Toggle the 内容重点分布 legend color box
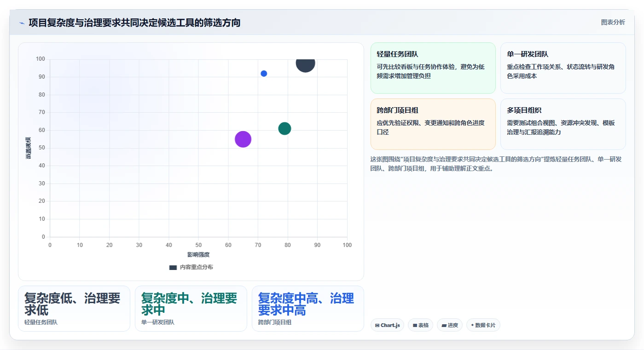The width and height of the screenshot is (644, 350). point(173,267)
